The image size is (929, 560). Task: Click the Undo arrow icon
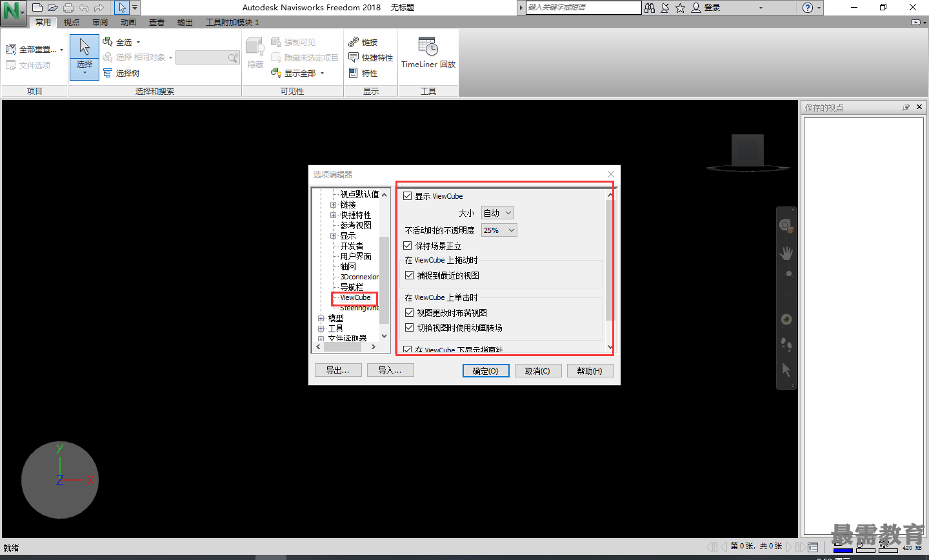[x=84, y=8]
